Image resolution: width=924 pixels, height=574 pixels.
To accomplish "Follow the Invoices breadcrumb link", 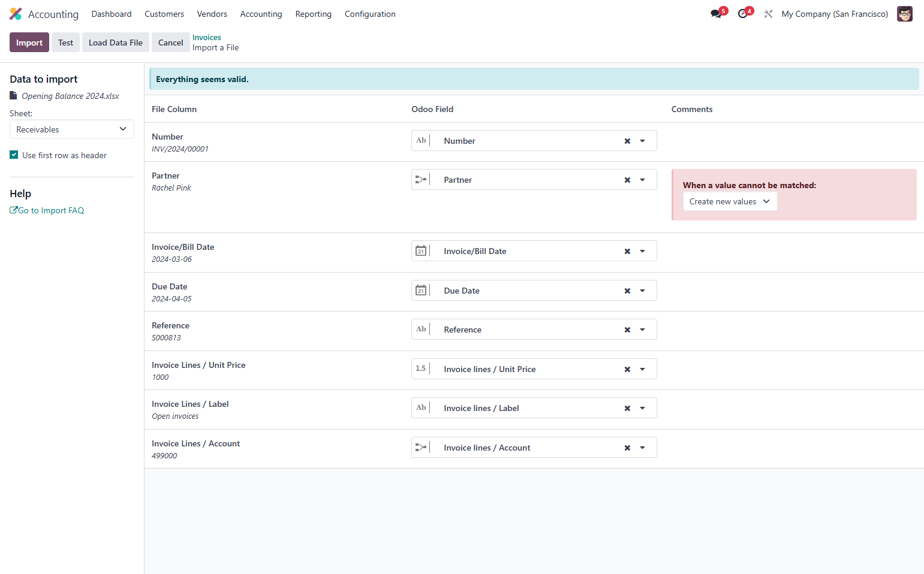I will point(207,37).
